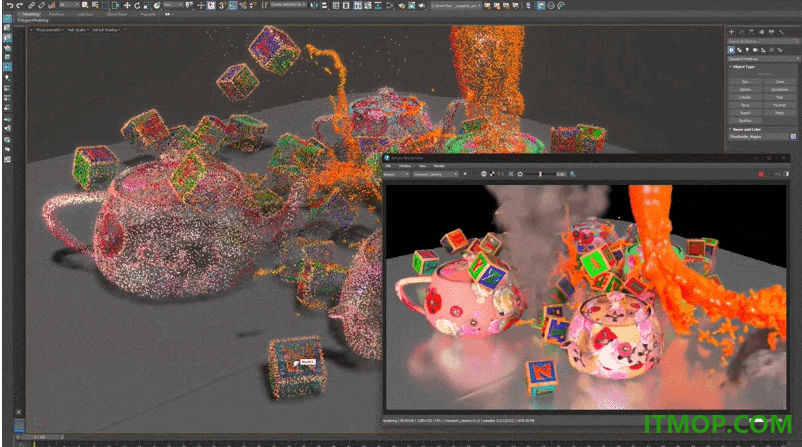Click the Box primitive button

pos(745,81)
